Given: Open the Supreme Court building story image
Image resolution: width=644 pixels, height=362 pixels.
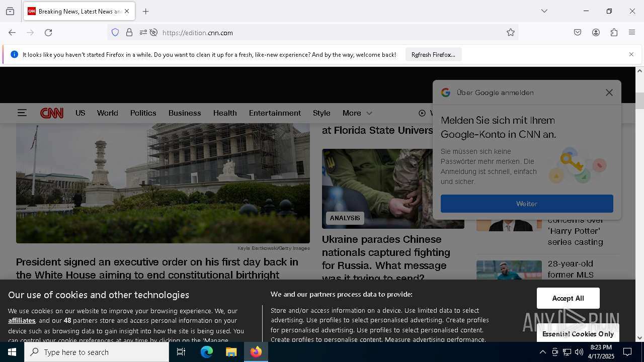Looking at the screenshot, I should [163, 183].
